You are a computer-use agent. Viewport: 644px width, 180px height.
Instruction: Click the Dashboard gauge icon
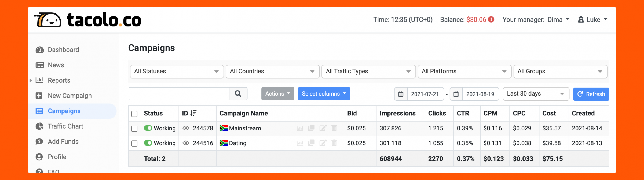(x=40, y=50)
